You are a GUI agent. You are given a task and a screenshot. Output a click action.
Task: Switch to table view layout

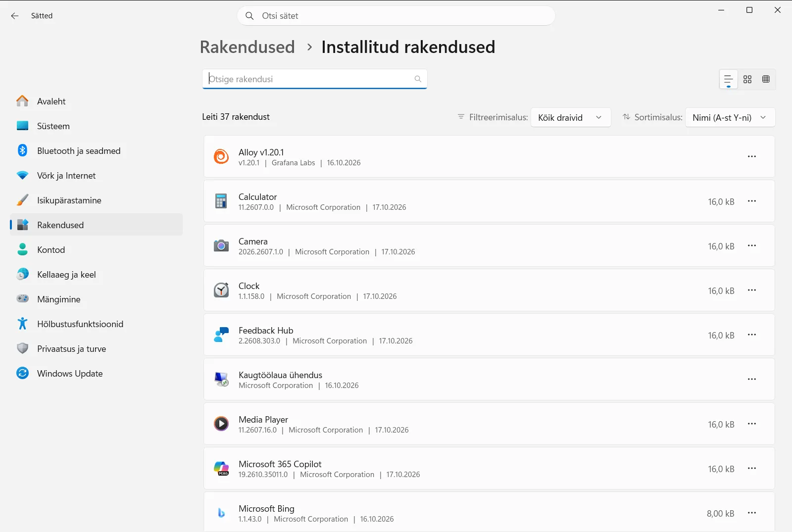click(x=766, y=79)
